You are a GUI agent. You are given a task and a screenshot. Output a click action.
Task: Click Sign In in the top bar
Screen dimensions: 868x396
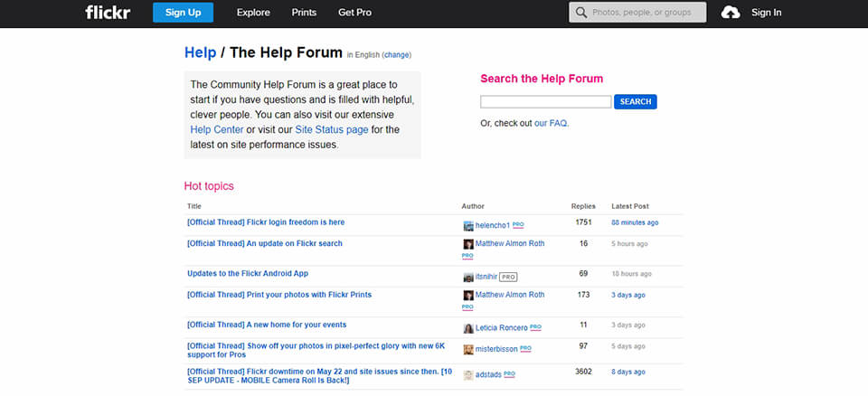tap(766, 12)
